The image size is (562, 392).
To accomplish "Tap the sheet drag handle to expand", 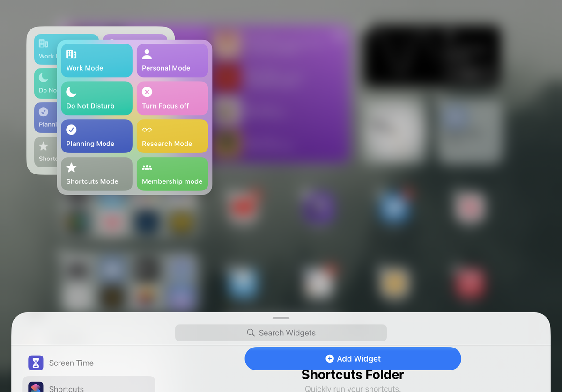I will (281, 318).
